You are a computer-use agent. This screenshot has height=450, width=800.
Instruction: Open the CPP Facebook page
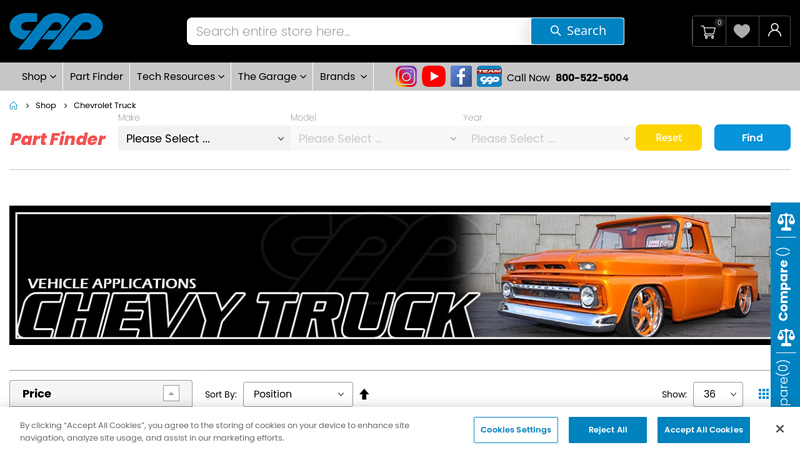[461, 77]
